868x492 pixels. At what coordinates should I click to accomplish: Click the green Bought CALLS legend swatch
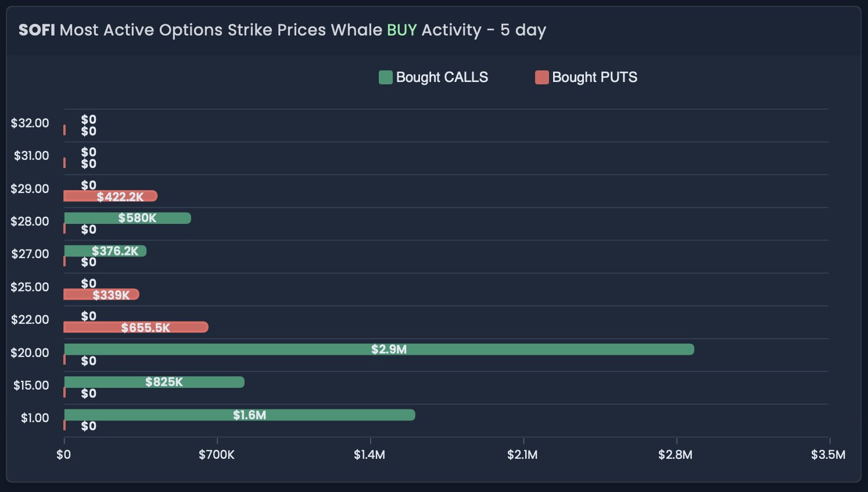click(386, 77)
